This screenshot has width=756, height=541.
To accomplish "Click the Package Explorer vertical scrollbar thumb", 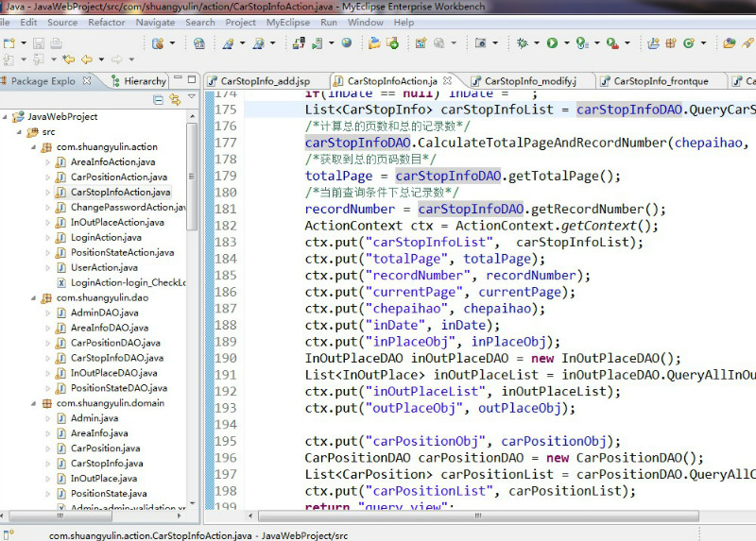I will [192, 177].
